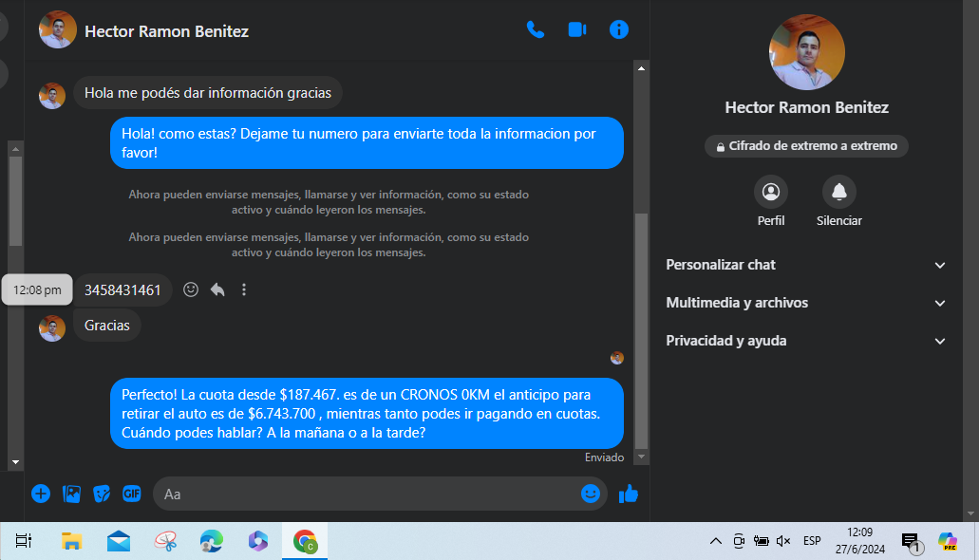979x560 pixels.
Task: Reply to the 3458431461 message
Action: tap(217, 289)
